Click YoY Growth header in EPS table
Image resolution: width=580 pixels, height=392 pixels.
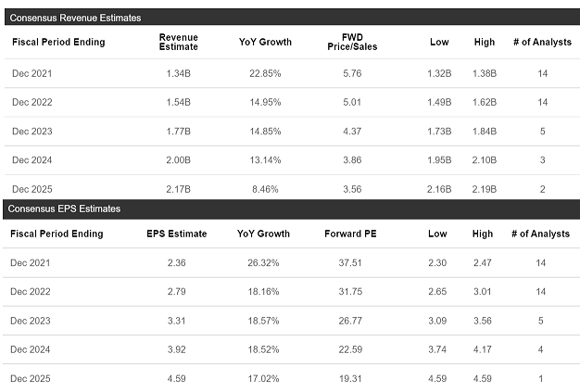click(264, 234)
